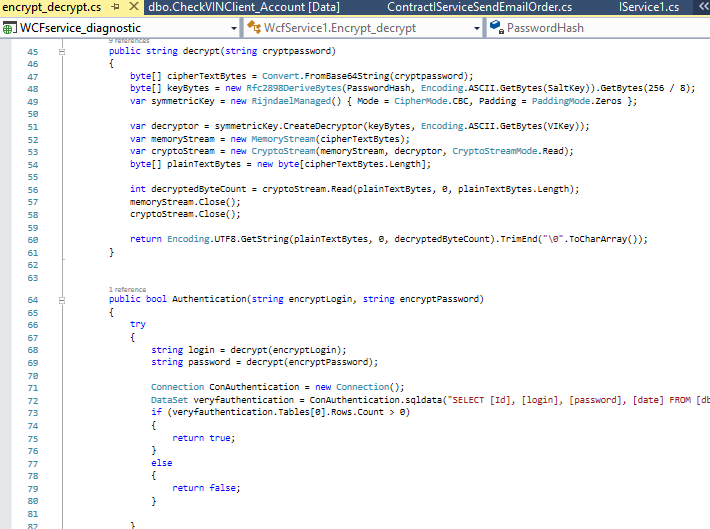Click decrypt(encryptLogin) on line 68
The height and width of the screenshot is (529, 710).
pyautogui.click(x=286, y=350)
